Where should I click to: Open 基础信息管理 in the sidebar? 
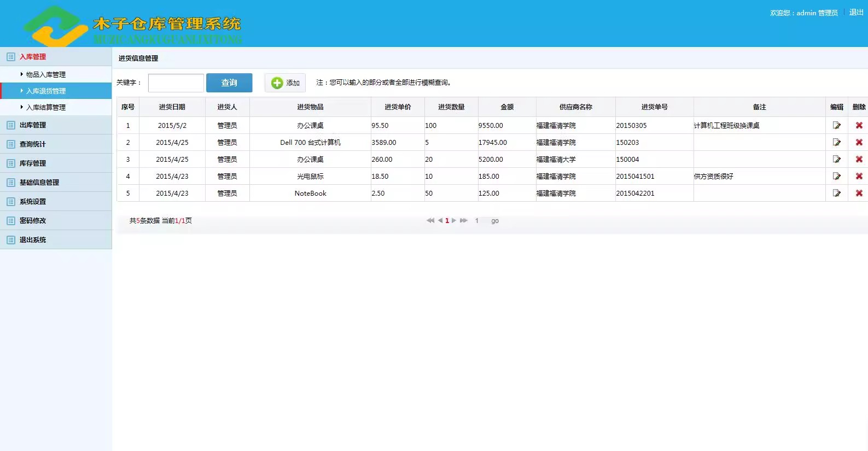pos(39,183)
